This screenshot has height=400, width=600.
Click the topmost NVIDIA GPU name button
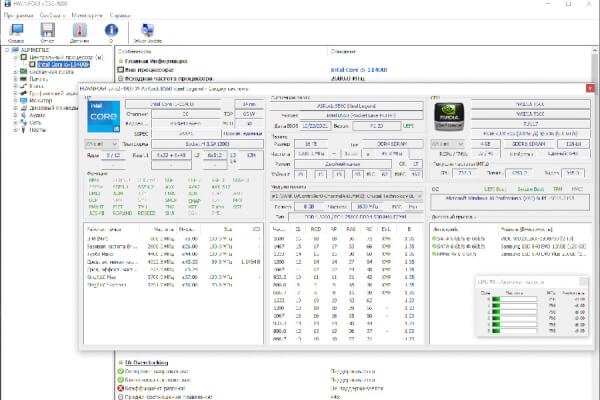530,104
